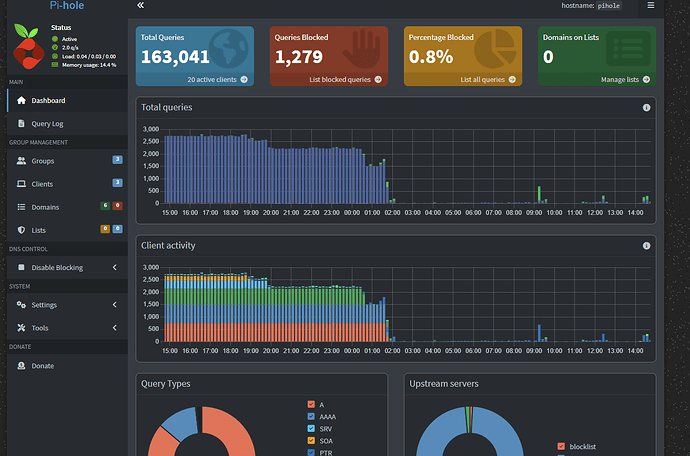Image resolution: width=690 pixels, height=456 pixels.
Task: Toggle the PTR query type checkbox
Action: point(311,452)
